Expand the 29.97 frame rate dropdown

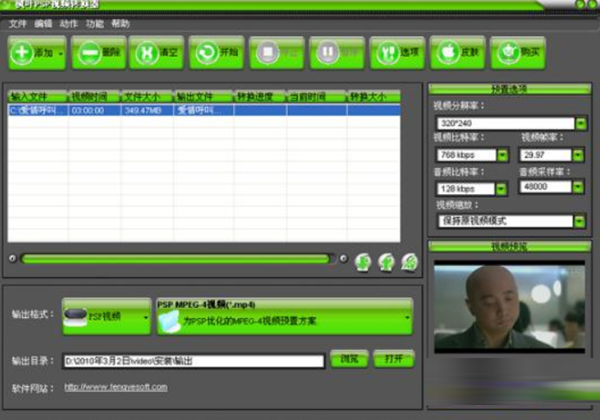[580, 155]
